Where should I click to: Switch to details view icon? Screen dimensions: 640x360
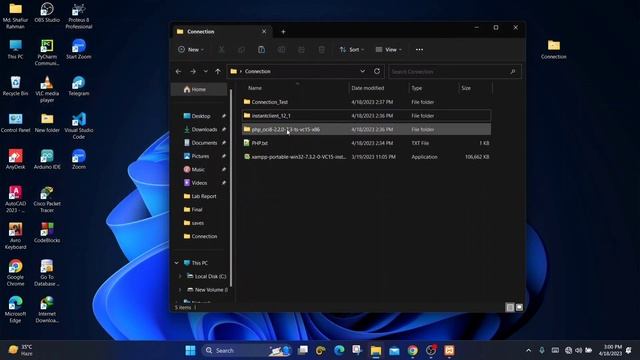(x=510, y=307)
